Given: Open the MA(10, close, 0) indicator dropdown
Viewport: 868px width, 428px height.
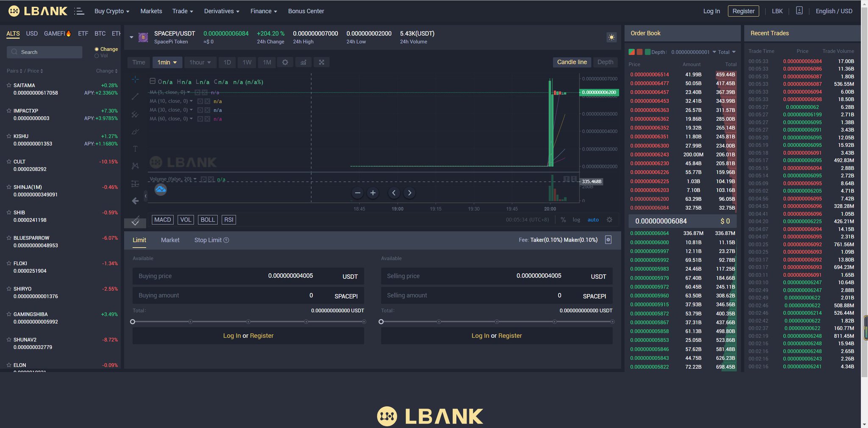Looking at the screenshot, I should coord(192,101).
